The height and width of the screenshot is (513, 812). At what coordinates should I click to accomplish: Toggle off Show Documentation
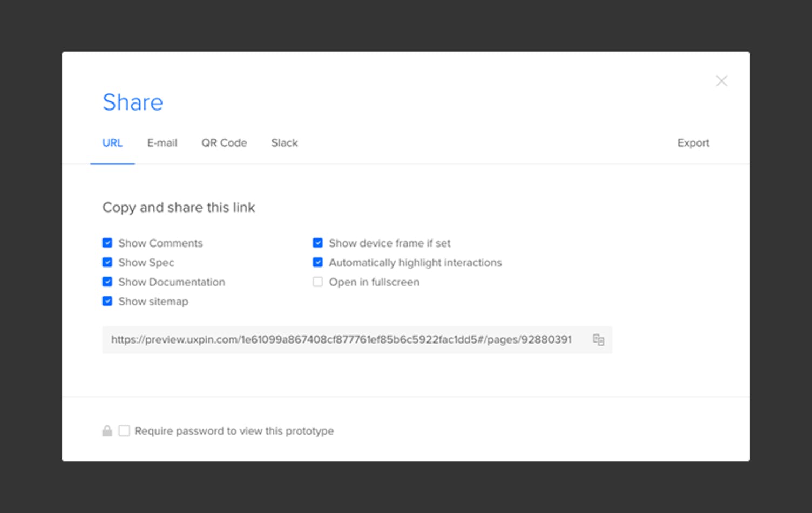pos(107,282)
